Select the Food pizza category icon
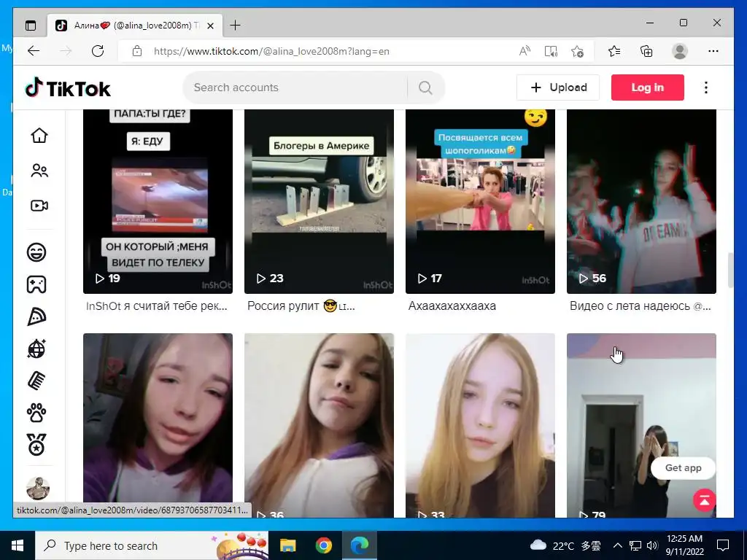 click(x=36, y=316)
